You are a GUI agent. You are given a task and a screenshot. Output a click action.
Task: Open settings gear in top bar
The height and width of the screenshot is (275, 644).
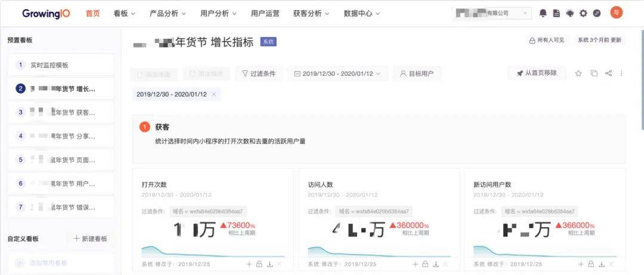[583, 13]
